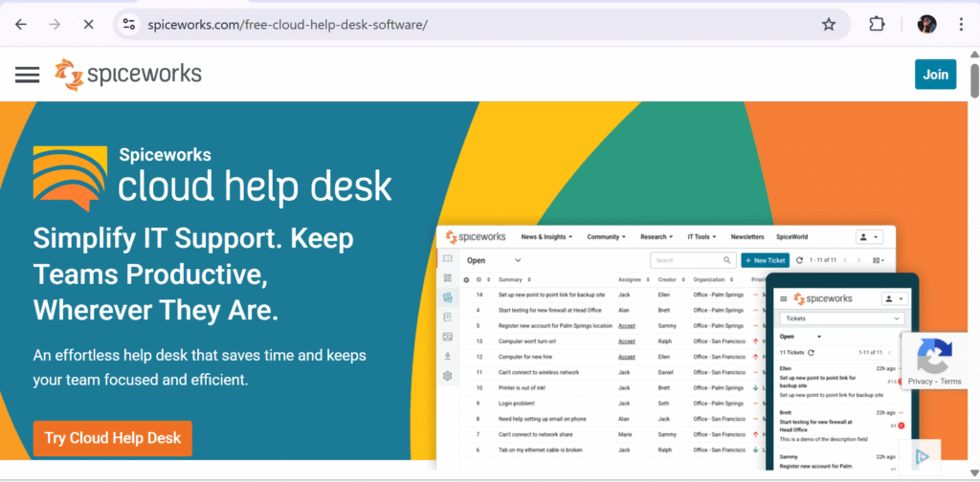
Task: Click the Accept link for ticket 5
Action: [627, 326]
